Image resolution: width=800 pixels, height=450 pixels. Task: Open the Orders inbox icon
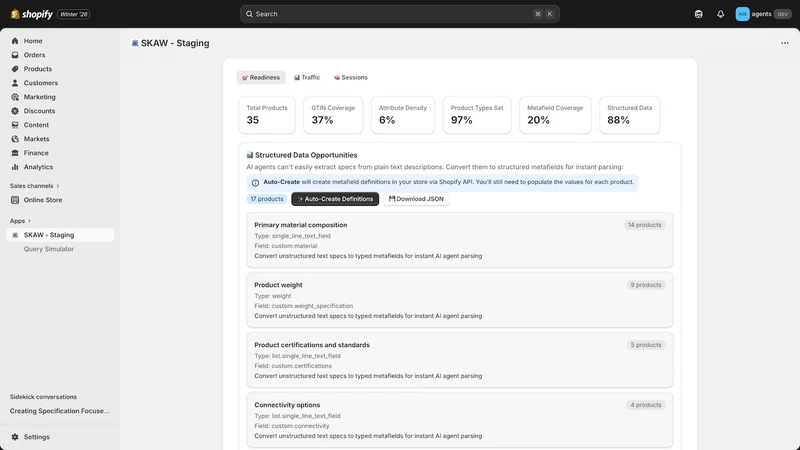[x=15, y=55]
